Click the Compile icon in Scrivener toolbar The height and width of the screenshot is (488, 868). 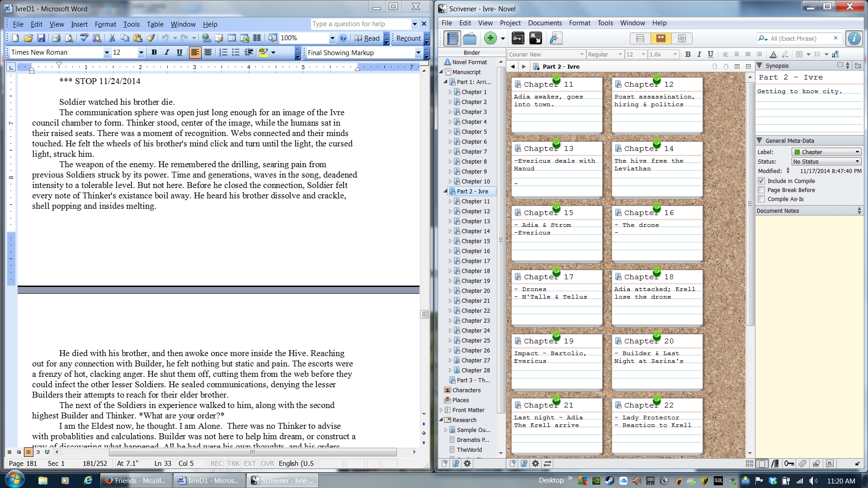556,38
